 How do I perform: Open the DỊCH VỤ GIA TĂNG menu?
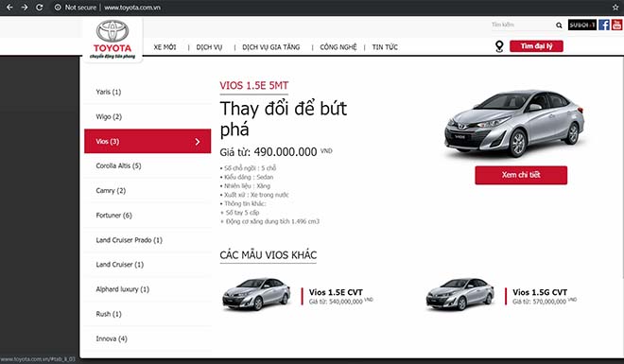click(271, 47)
